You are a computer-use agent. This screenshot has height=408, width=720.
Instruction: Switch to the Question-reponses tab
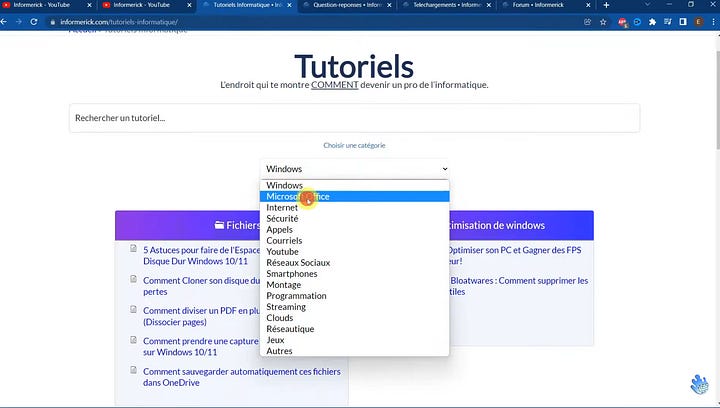(x=347, y=5)
